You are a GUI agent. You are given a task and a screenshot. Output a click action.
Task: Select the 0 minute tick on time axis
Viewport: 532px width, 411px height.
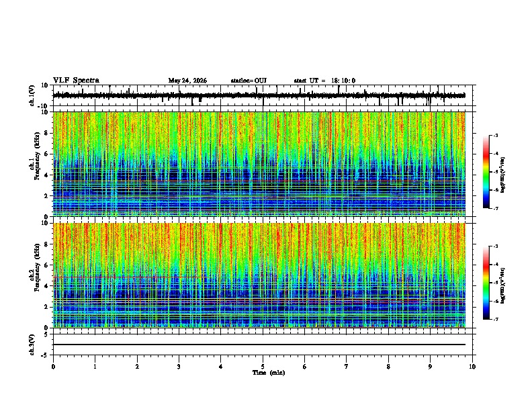click(x=53, y=367)
